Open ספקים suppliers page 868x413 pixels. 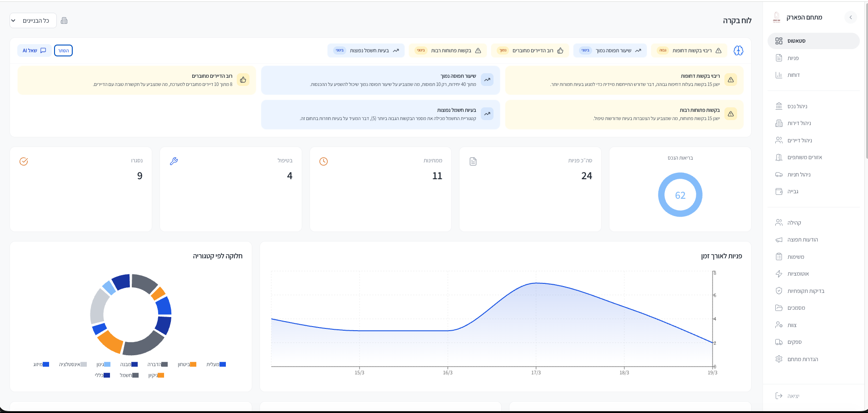(813, 342)
